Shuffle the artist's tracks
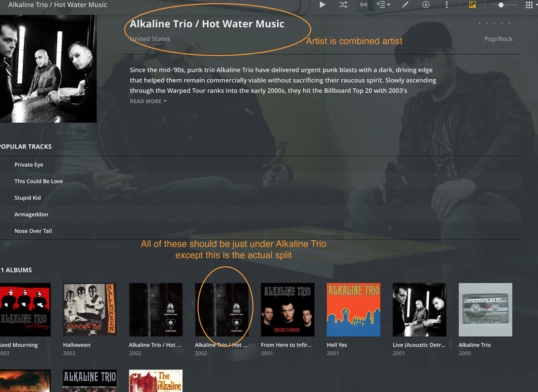538x392 pixels. 343,5
